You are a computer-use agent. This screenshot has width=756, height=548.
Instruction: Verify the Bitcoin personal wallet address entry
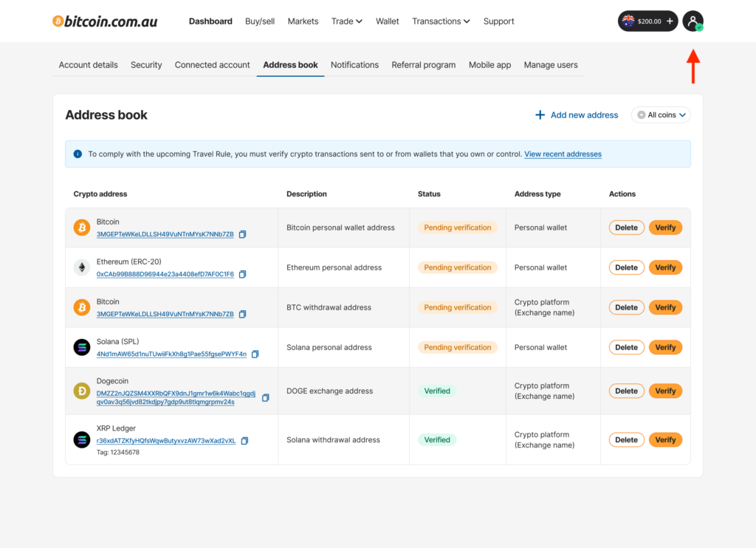click(x=665, y=227)
